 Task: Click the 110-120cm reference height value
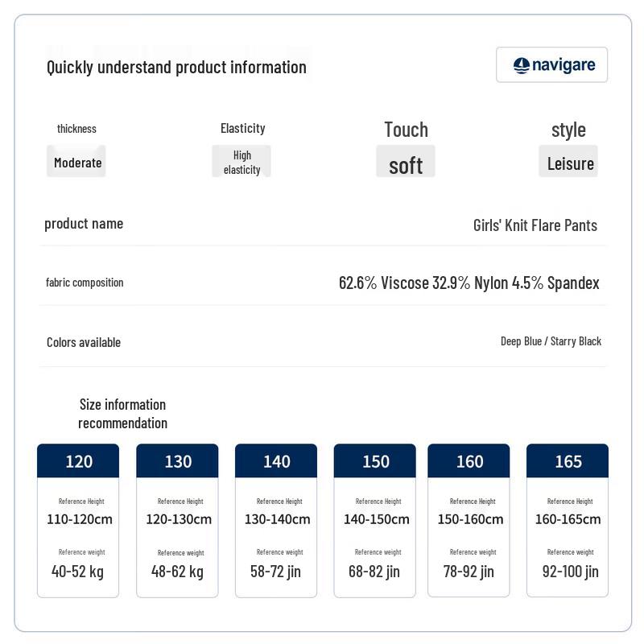pyautogui.click(x=80, y=519)
